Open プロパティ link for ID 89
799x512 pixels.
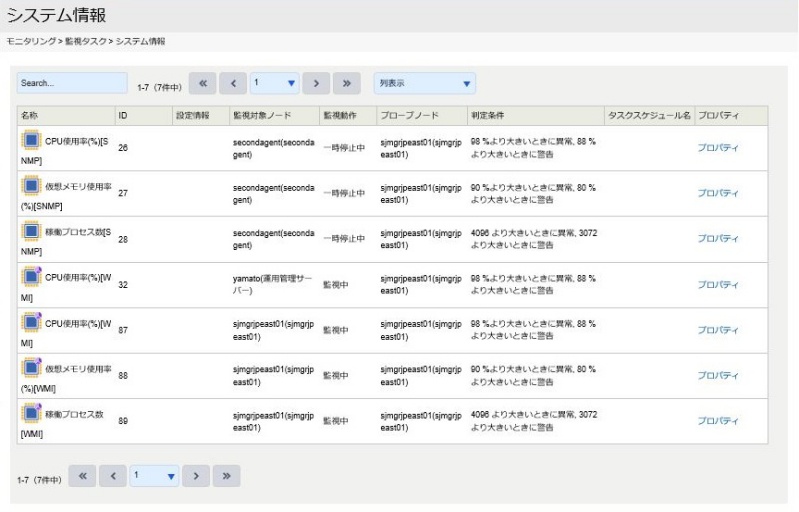[x=717, y=421]
